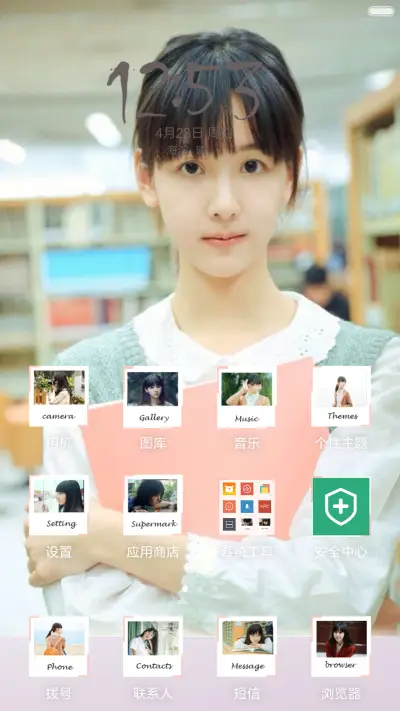Open the Message dock icon
The height and width of the screenshot is (711, 400).
(247, 646)
